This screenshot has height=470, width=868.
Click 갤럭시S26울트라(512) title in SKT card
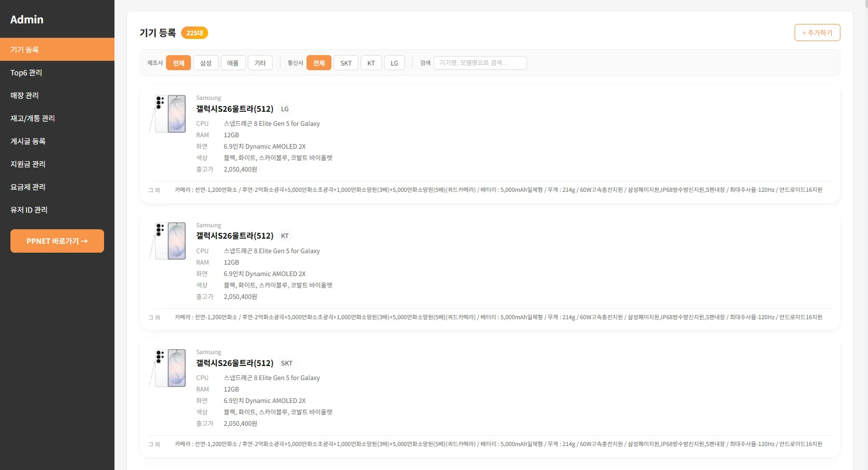pyautogui.click(x=235, y=363)
